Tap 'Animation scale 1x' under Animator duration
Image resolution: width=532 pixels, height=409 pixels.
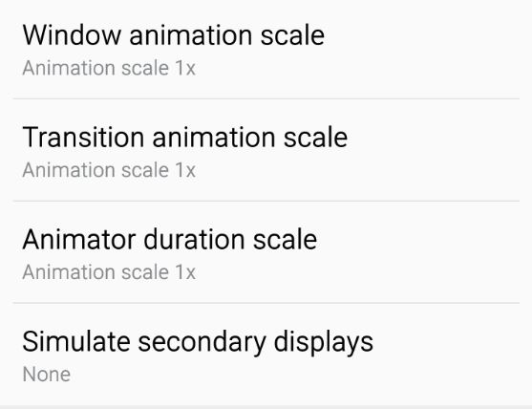pyautogui.click(x=109, y=272)
